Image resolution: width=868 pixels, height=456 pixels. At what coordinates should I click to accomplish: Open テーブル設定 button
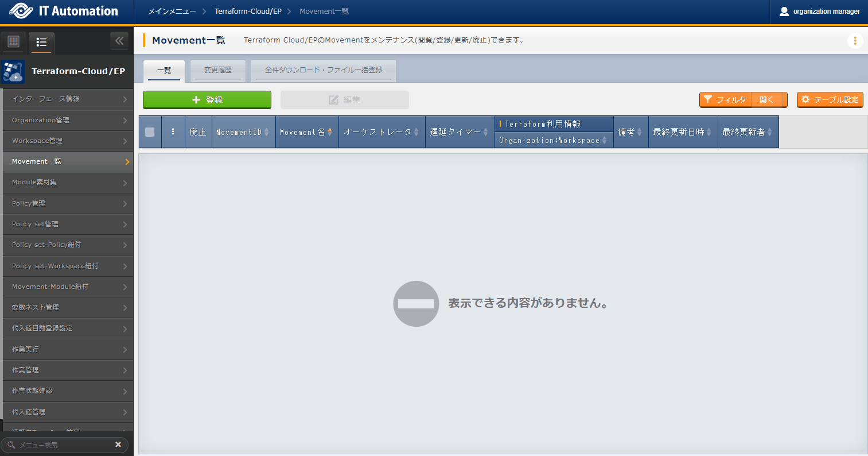[x=830, y=100]
